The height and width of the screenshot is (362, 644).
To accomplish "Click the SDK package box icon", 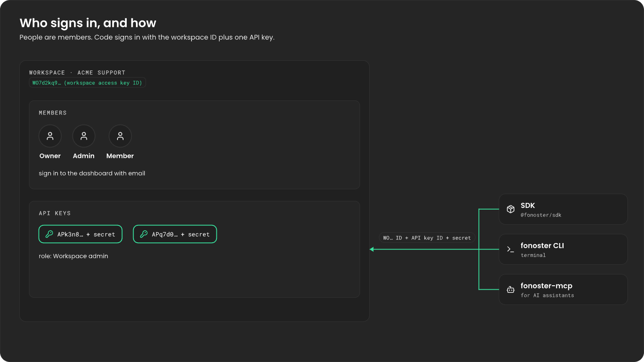I will pos(510,209).
